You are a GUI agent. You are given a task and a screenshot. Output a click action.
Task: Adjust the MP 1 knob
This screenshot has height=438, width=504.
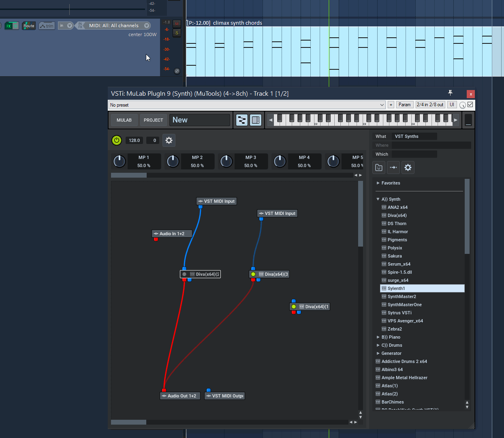click(x=119, y=161)
